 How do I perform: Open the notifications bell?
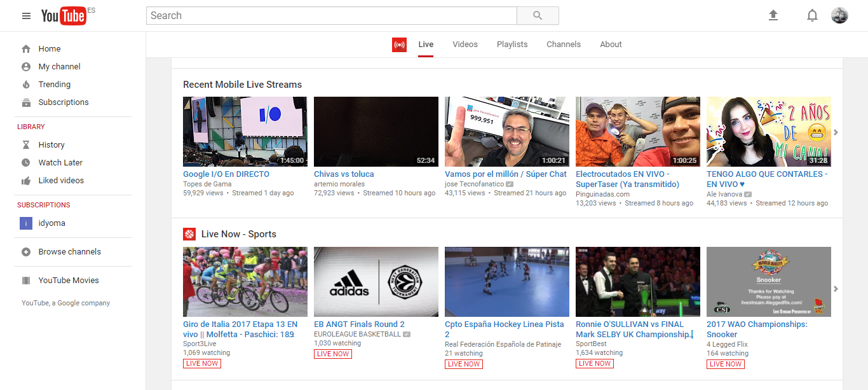pos(812,16)
